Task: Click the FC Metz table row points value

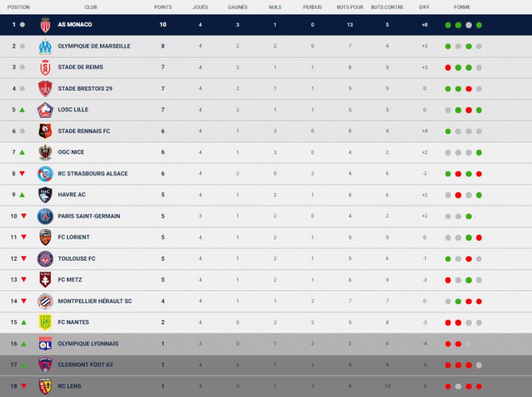Action: 163,280
